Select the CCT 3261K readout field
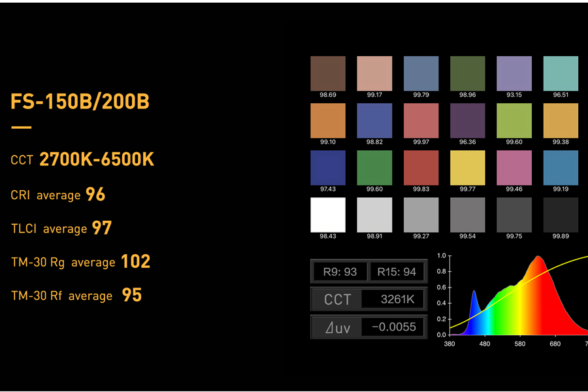 coord(368,300)
